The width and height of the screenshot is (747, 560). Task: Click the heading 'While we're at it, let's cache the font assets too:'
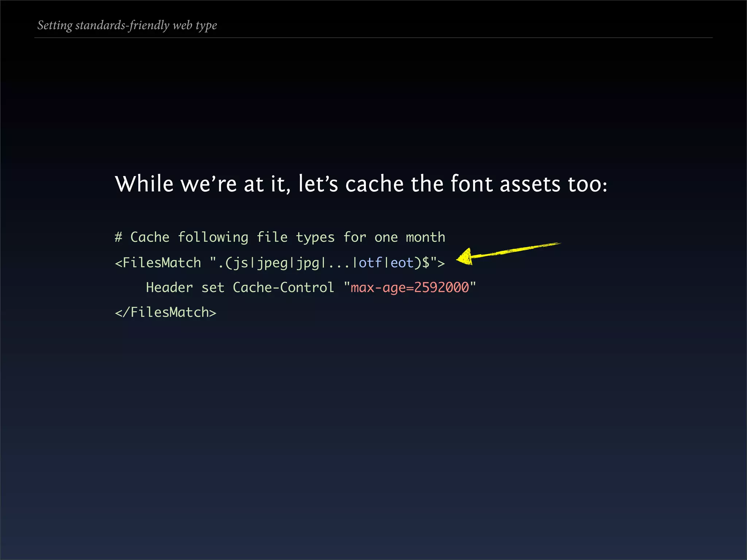(361, 184)
